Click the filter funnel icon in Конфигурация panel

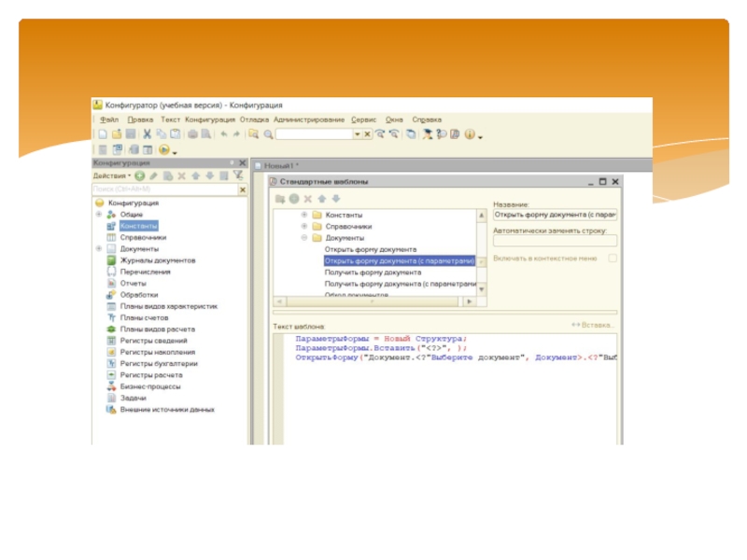pos(237,175)
